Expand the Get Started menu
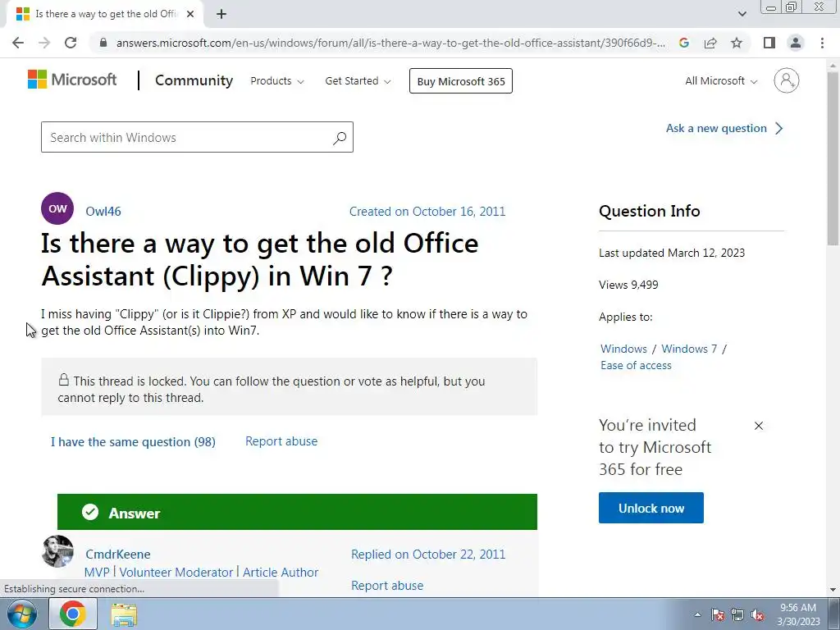The image size is (840, 630). point(358,81)
